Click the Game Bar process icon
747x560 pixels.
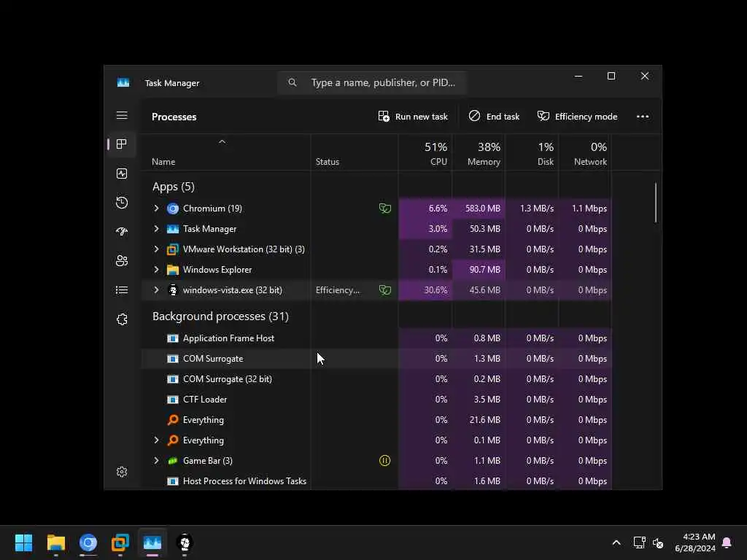point(173,461)
